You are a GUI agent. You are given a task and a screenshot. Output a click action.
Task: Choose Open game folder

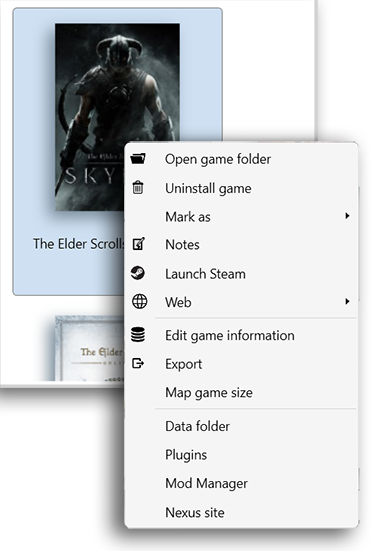click(241, 159)
